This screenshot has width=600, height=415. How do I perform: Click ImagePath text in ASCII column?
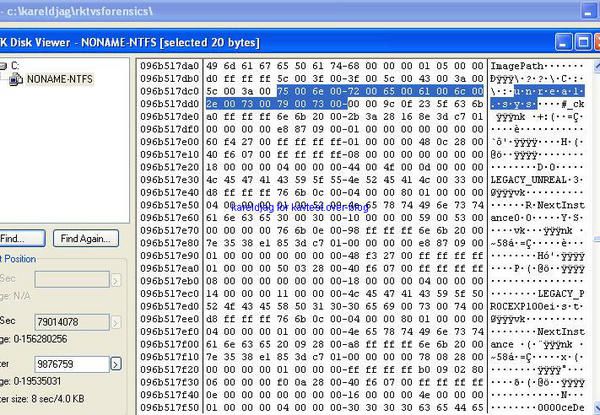point(517,66)
